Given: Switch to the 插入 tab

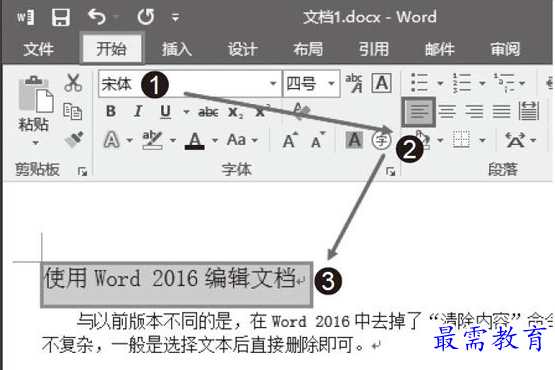Looking at the screenshot, I should coord(177,49).
